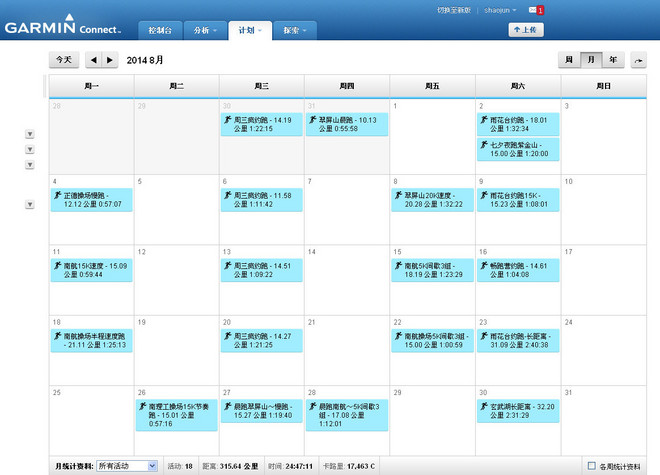This screenshot has width=660, height=475.
Task: Go to next month arrow
Action: [110, 60]
